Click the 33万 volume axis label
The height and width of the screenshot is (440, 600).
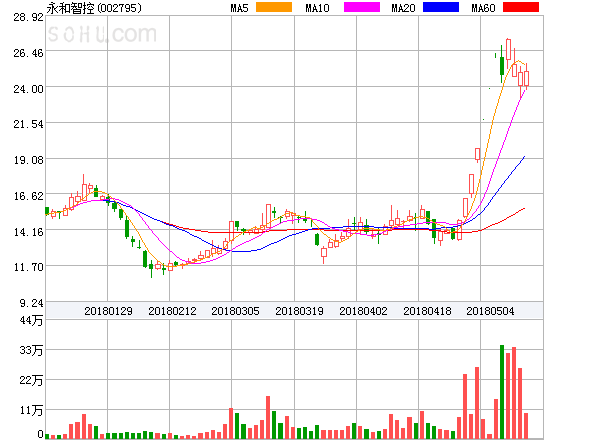click(x=31, y=350)
